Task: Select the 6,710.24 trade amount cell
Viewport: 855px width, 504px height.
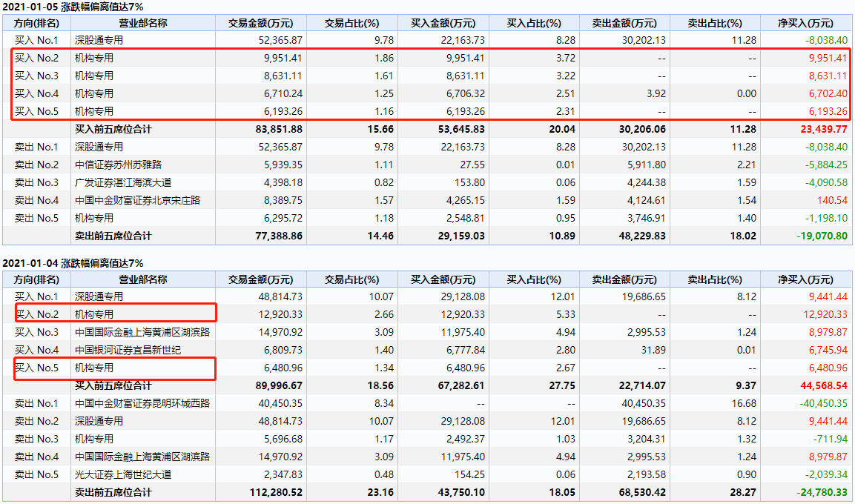Action: click(283, 93)
